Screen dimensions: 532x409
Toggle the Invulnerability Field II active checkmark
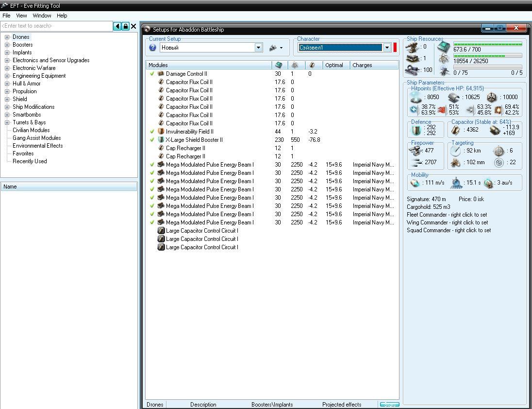point(152,132)
